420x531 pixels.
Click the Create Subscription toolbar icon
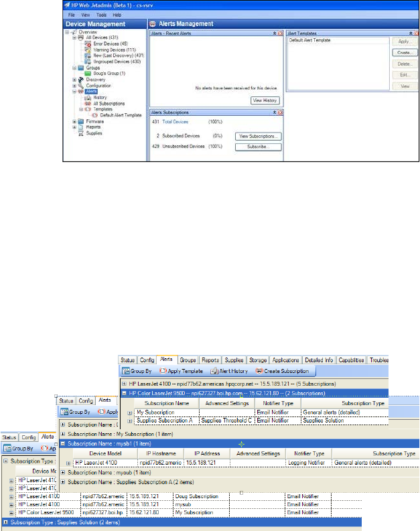259,371
